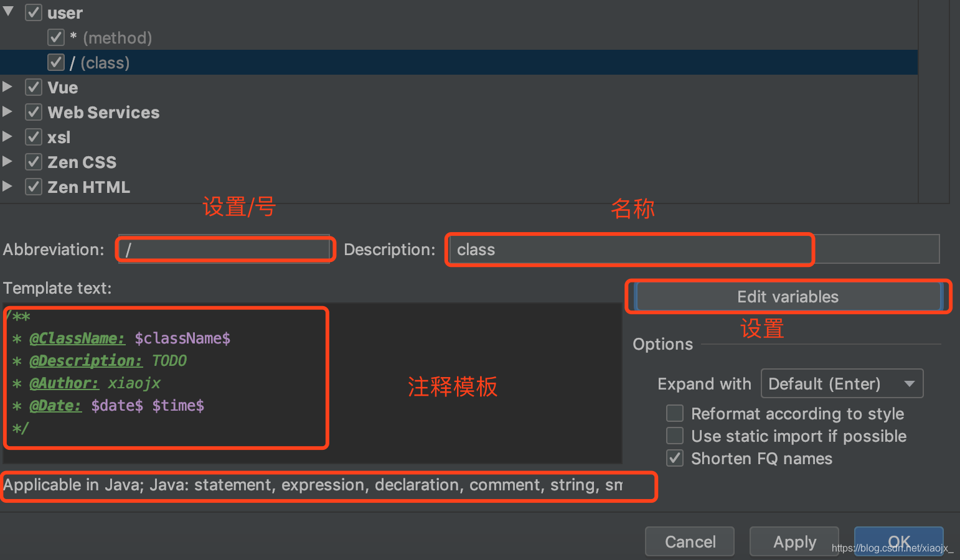Click the Apply button

(x=794, y=541)
